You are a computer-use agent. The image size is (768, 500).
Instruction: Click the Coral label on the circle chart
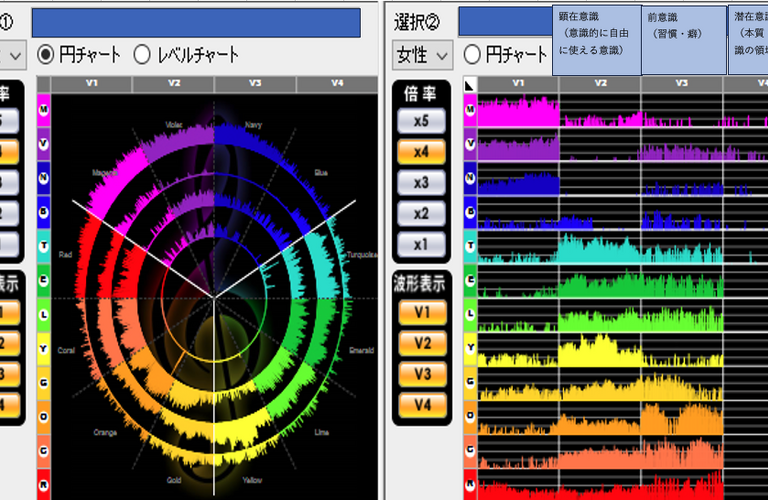pyautogui.click(x=66, y=350)
